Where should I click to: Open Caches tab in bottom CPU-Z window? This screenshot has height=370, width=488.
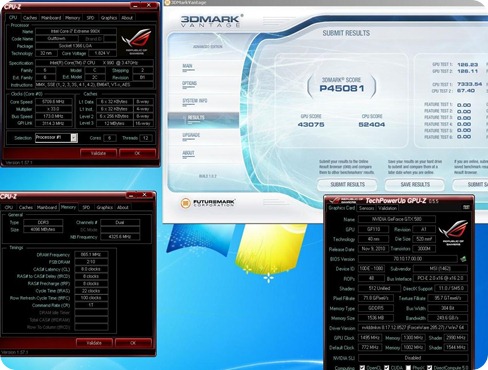(x=26, y=207)
